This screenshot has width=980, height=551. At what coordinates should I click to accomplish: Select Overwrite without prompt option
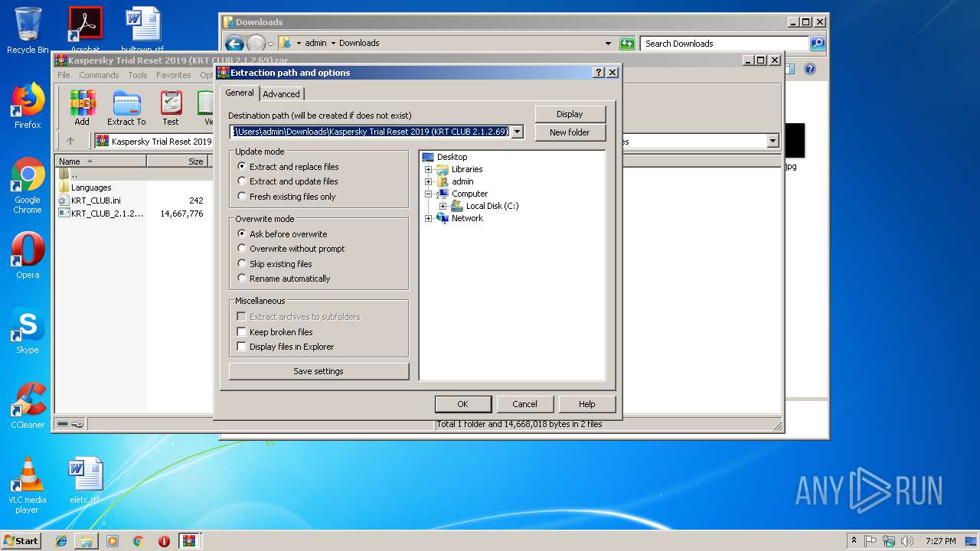[x=291, y=249]
